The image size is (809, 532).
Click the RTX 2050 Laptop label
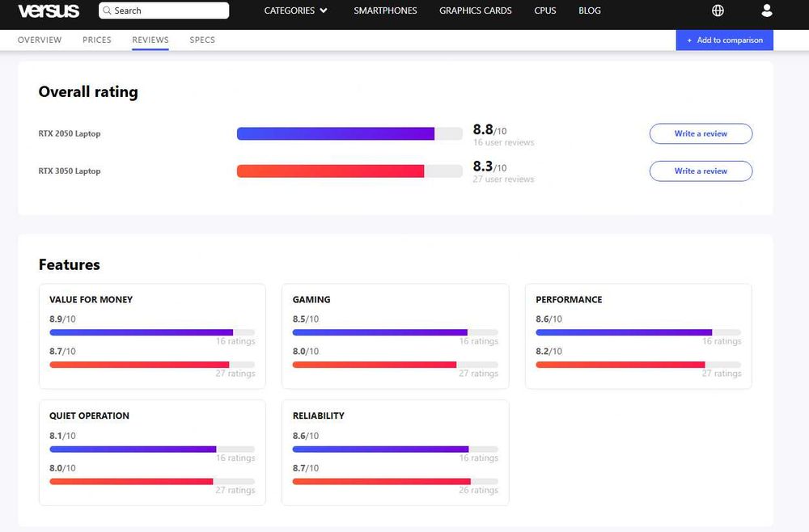click(70, 133)
